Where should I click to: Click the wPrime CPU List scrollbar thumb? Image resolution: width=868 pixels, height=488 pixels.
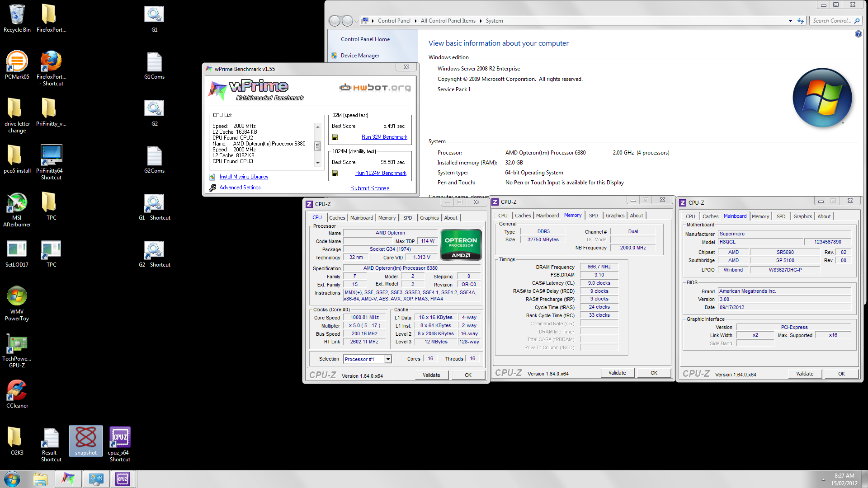coord(318,146)
